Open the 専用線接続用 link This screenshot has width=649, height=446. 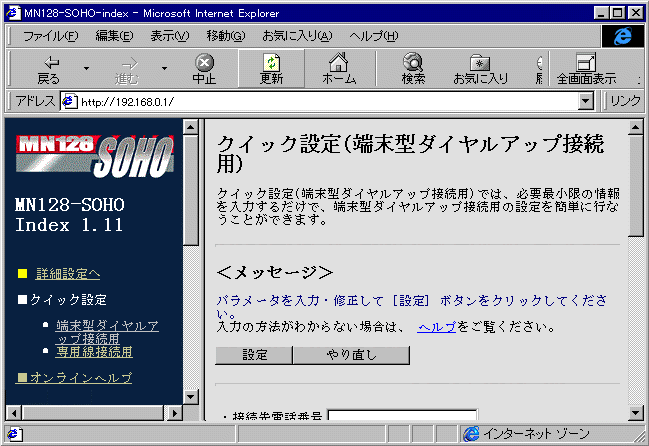pyautogui.click(x=94, y=352)
